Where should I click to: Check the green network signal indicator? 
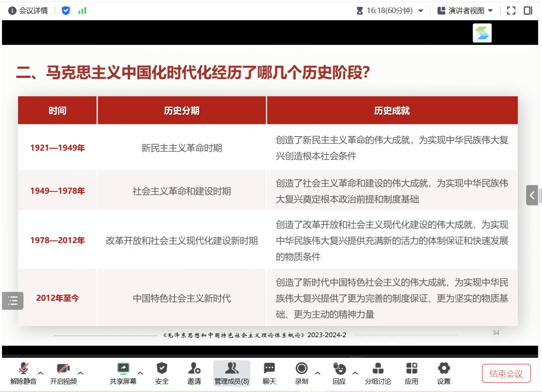(82, 11)
